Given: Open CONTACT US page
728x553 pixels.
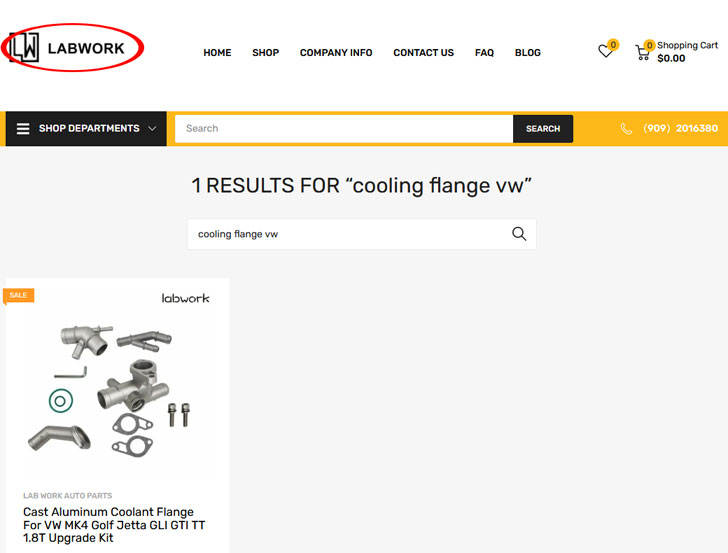Looking at the screenshot, I should click(x=423, y=52).
